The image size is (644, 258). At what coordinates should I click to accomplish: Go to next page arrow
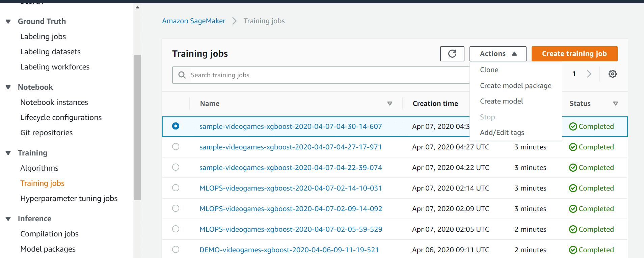click(589, 74)
